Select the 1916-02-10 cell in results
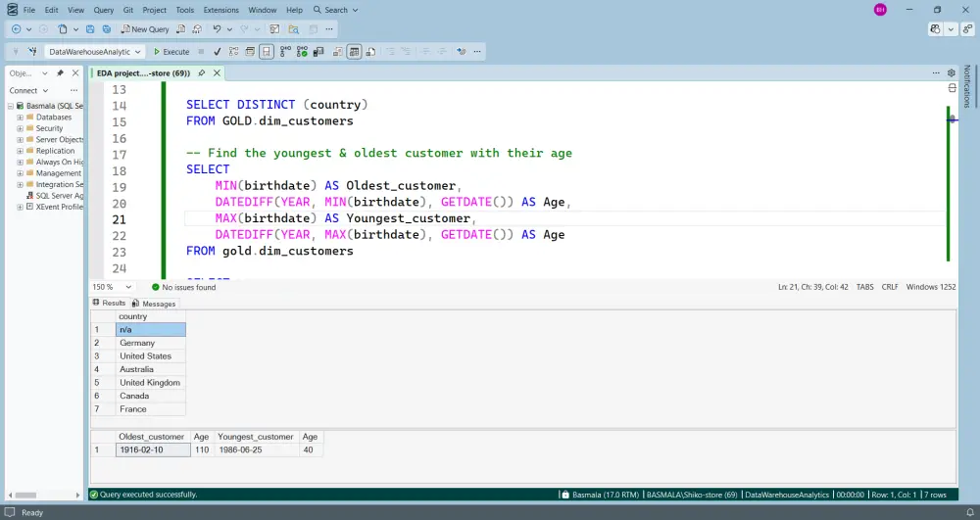Viewport: 980px width, 520px height. pos(153,450)
